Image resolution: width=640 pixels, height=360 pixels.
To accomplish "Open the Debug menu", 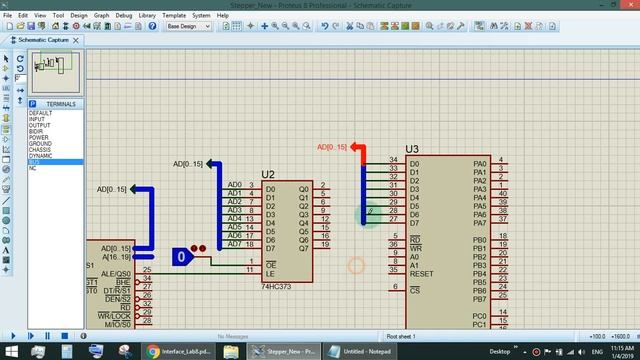I will coord(124,15).
